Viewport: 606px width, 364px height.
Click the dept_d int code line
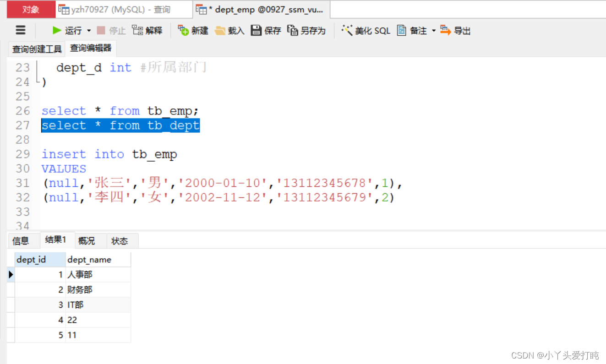131,68
